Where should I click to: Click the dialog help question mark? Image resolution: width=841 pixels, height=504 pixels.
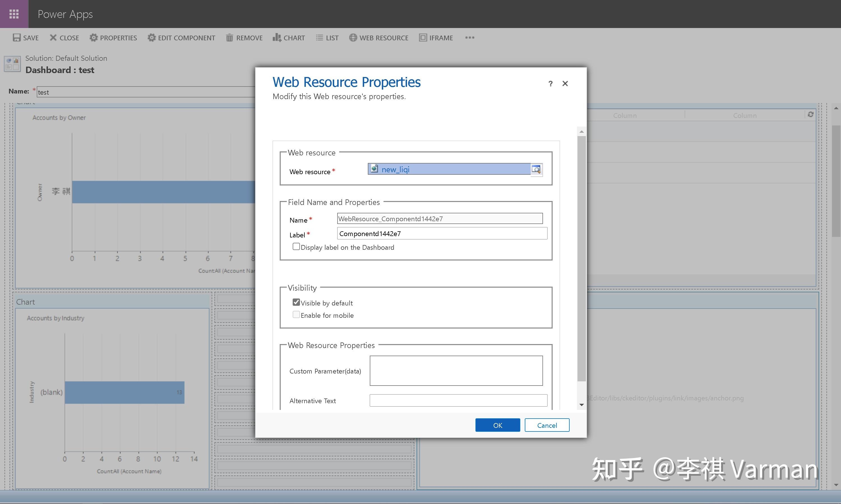(550, 83)
